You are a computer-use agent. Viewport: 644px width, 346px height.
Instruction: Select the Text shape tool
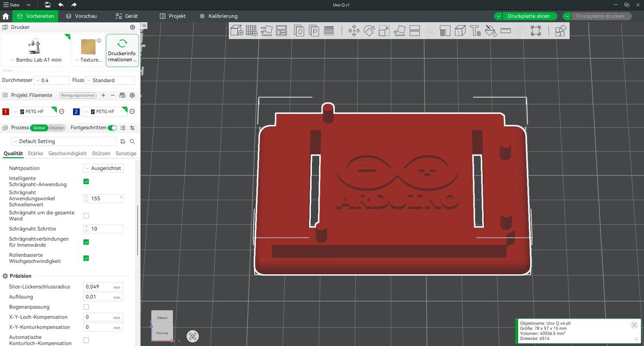coord(475,31)
